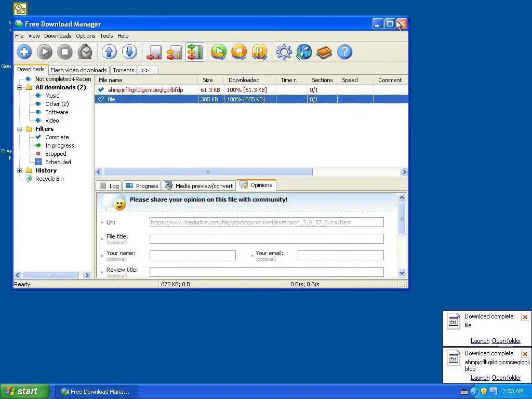Open the File menu
The height and width of the screenshot is (399, 532).
(19, 36)
